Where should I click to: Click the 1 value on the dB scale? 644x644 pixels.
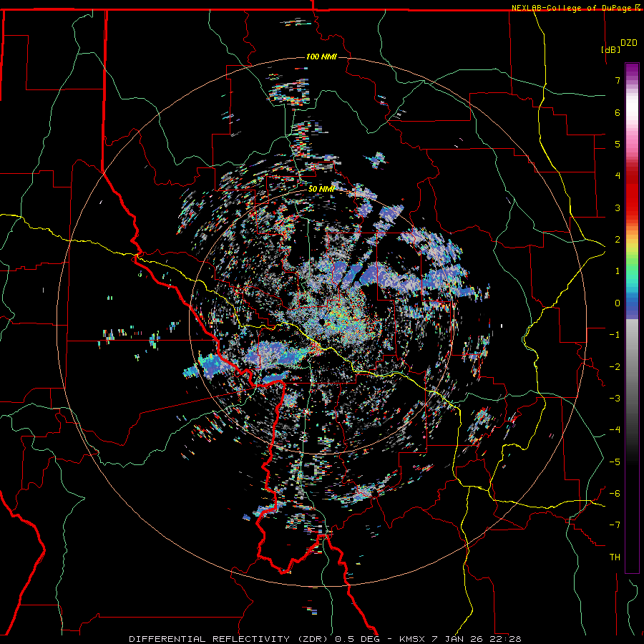tap(618, 271)
